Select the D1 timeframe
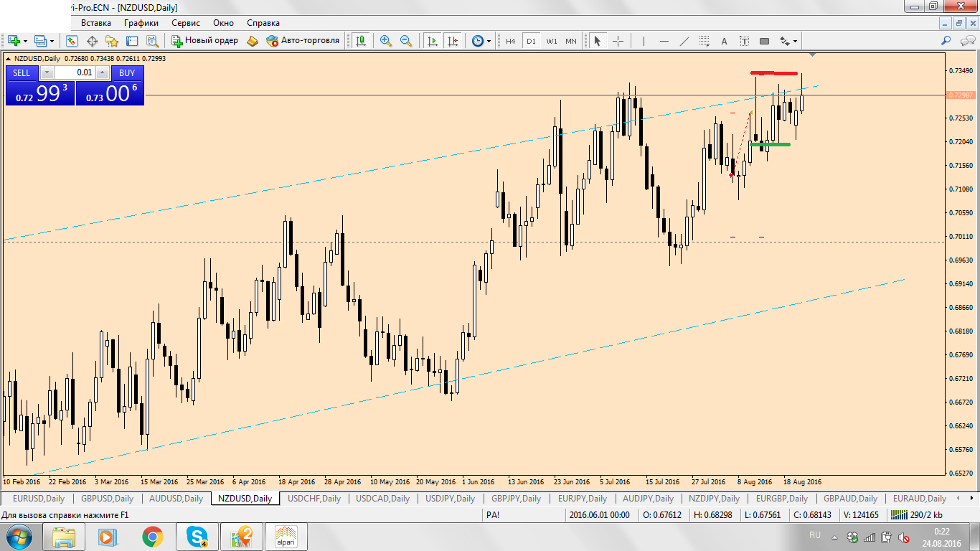Image resolution: width=980 pixels, height=551 pixels. point(531,41)
